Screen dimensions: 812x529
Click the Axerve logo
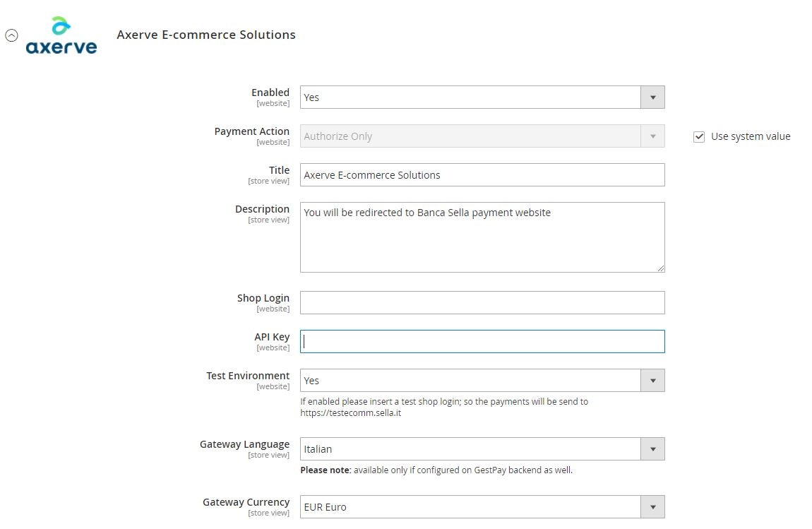click(61, 35)
